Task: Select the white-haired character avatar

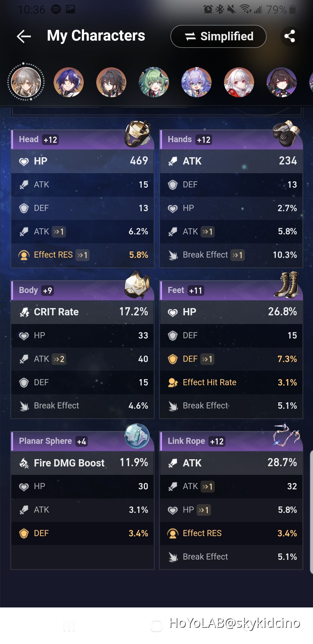Action: pos(239,82)
